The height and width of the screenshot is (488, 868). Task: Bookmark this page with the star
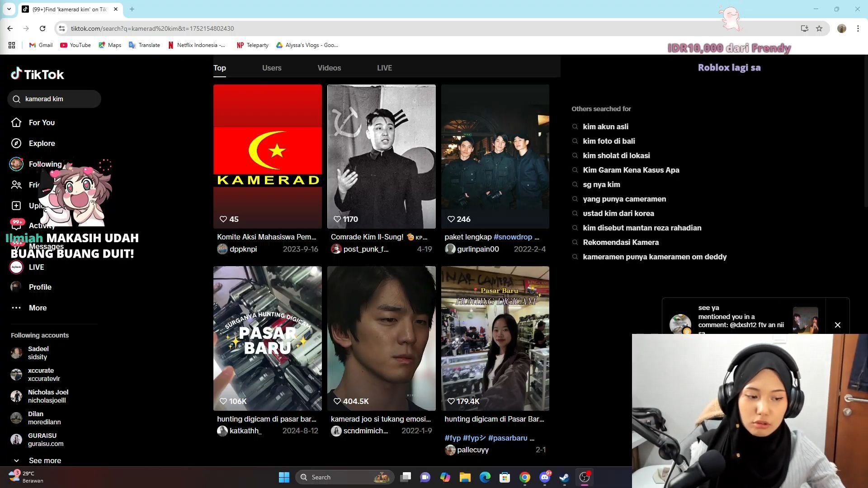(x=819, y=28)
